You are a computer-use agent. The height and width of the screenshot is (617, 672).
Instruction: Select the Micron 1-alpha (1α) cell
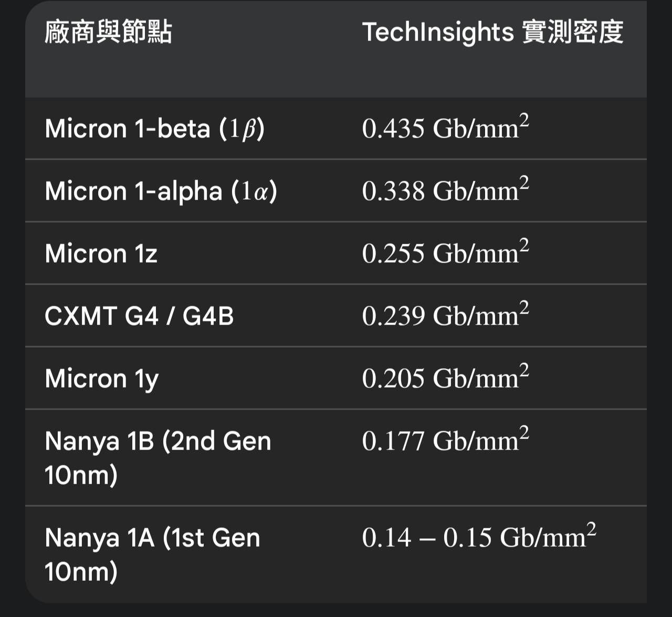click(161, 191)
